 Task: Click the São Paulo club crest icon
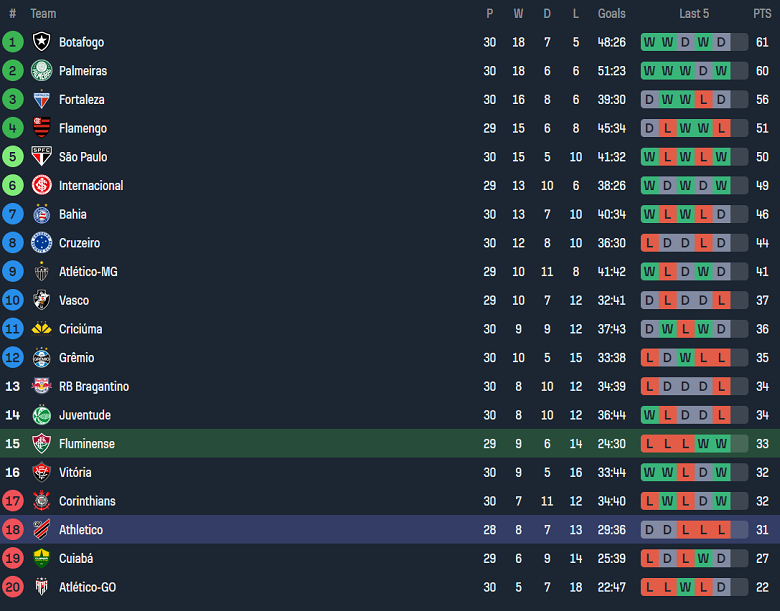pos(41,157)
